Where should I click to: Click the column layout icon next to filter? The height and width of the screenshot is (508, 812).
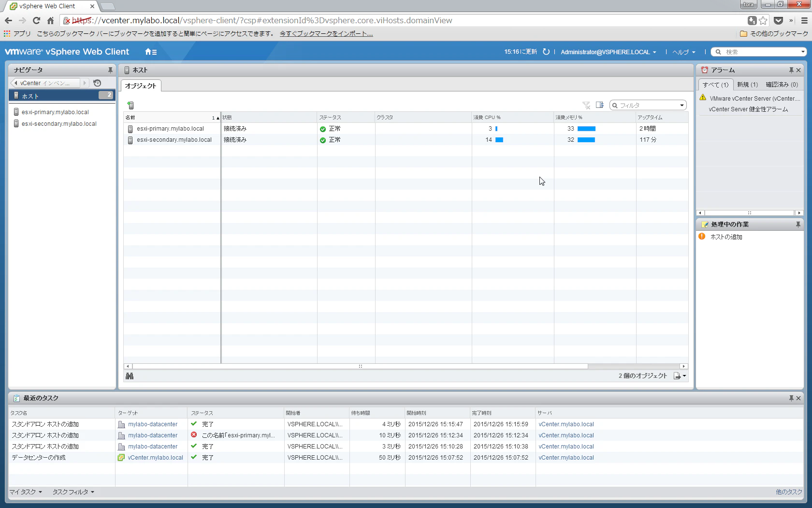pos(600,105)
